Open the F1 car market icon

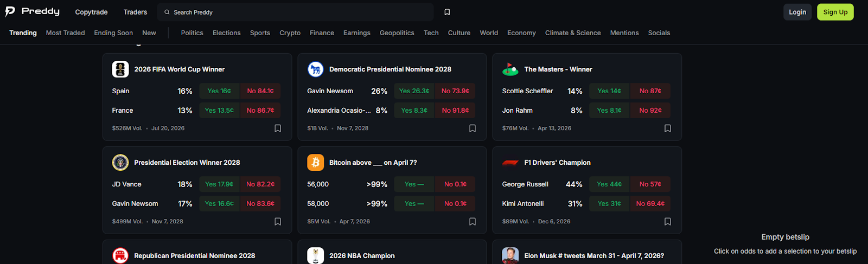(x=510, y=163)
